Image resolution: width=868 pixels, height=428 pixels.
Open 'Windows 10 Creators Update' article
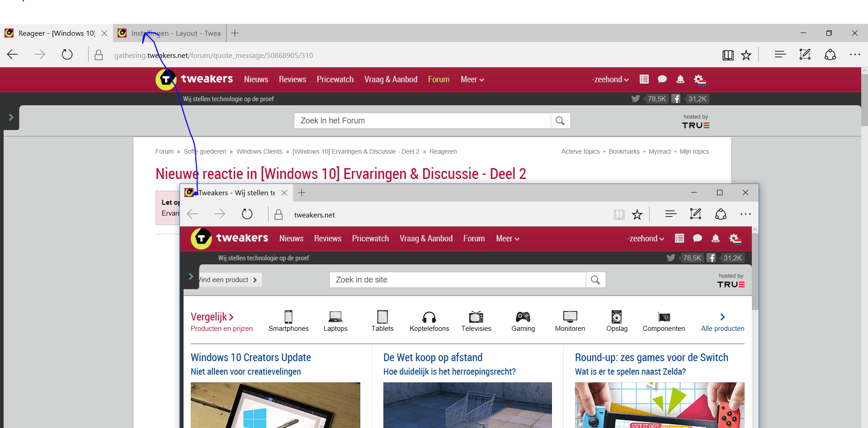pos(251,357)
